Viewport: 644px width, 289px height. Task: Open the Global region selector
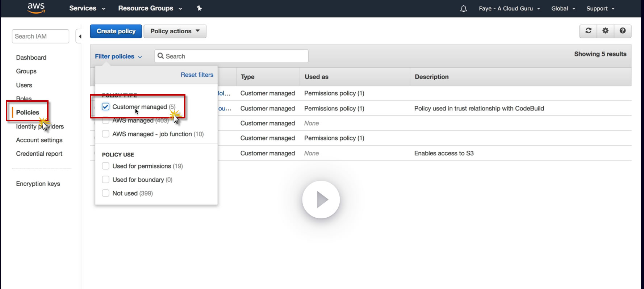pos(563,8)
